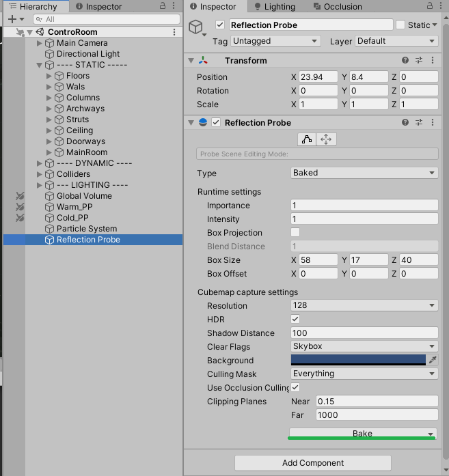Click the Reflection Probe component sphere icon
Screen dimensions: 449x476
coord(203,122)
